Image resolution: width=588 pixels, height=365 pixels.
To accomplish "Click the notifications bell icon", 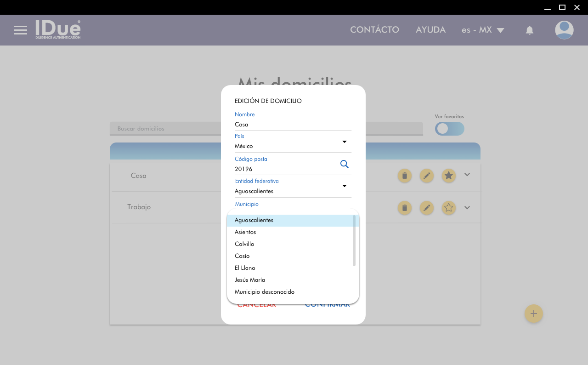I will [529, 30].
